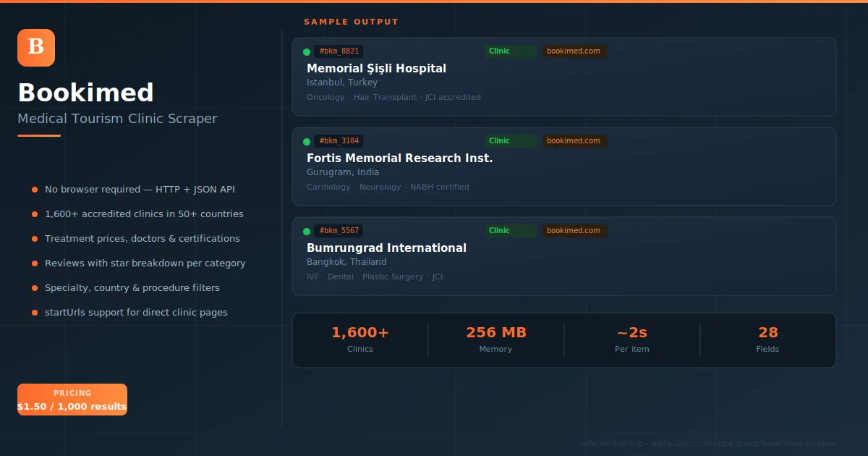Select the #bkm_8821 ID tag
The height and width of the screenshot is (456, 868).
pos(339,51)
